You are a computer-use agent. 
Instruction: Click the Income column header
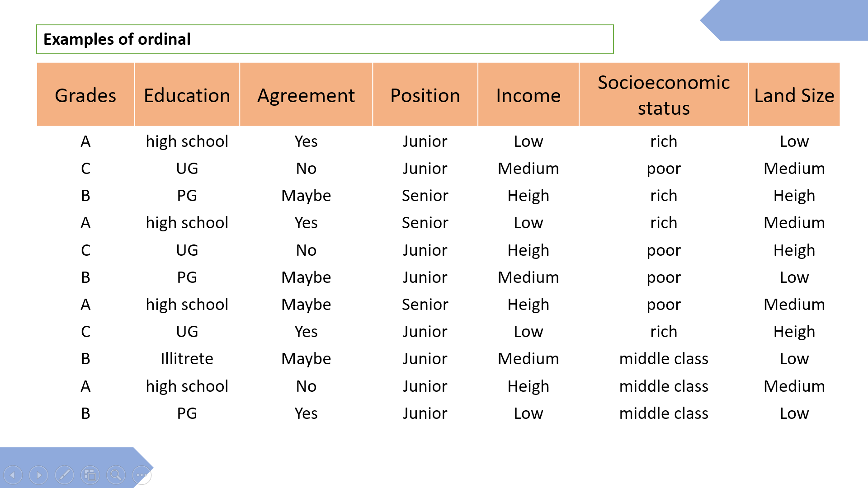[528, 95]
